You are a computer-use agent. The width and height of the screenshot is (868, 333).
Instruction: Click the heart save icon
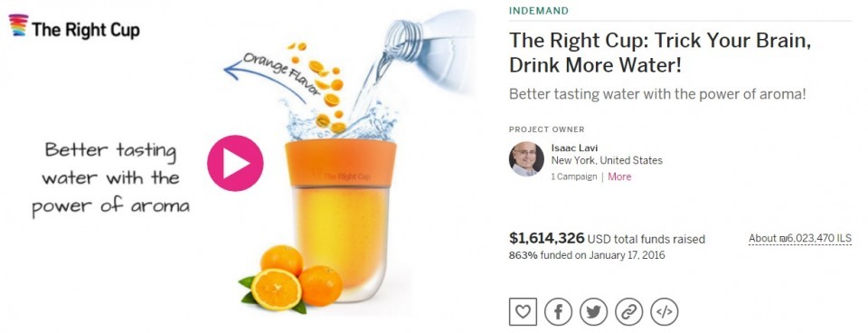pyautogui.click(x=523, y=312)
